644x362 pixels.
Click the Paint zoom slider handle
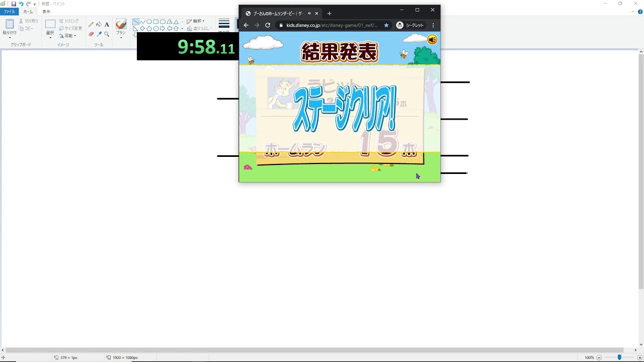(619, 357)
